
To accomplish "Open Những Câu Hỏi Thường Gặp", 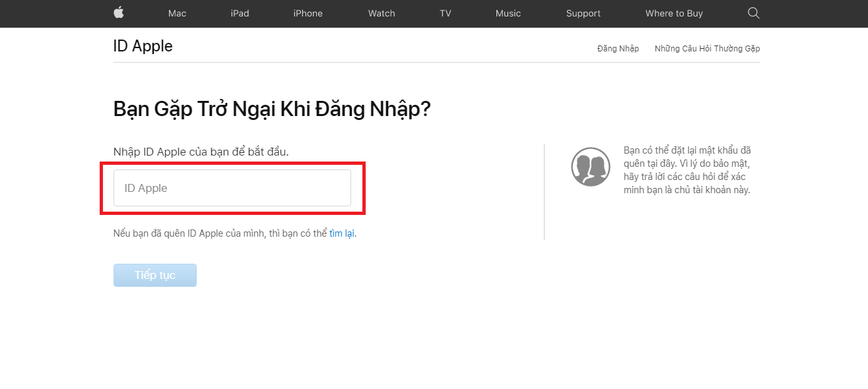I will point(706,48).
